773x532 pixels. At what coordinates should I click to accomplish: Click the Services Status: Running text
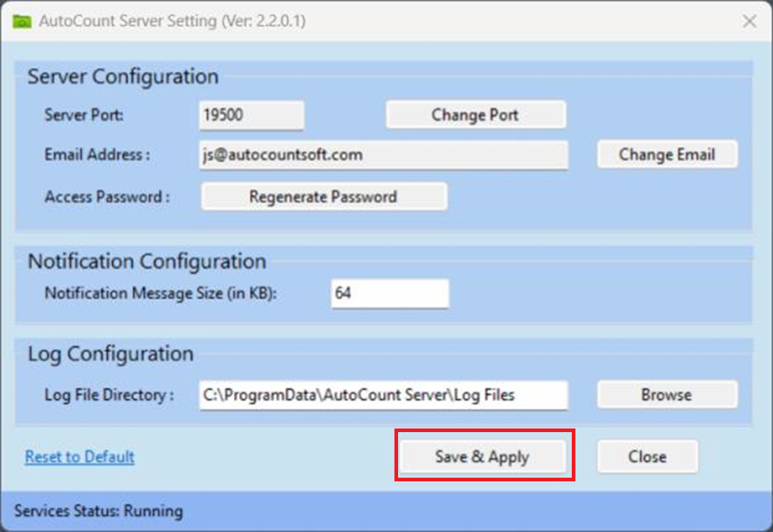[98, 511]
